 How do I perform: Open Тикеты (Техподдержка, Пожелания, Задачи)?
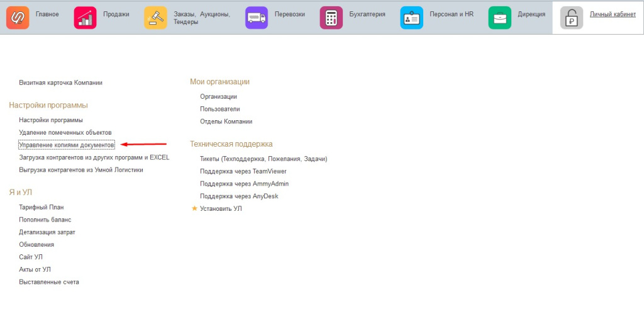264,159
